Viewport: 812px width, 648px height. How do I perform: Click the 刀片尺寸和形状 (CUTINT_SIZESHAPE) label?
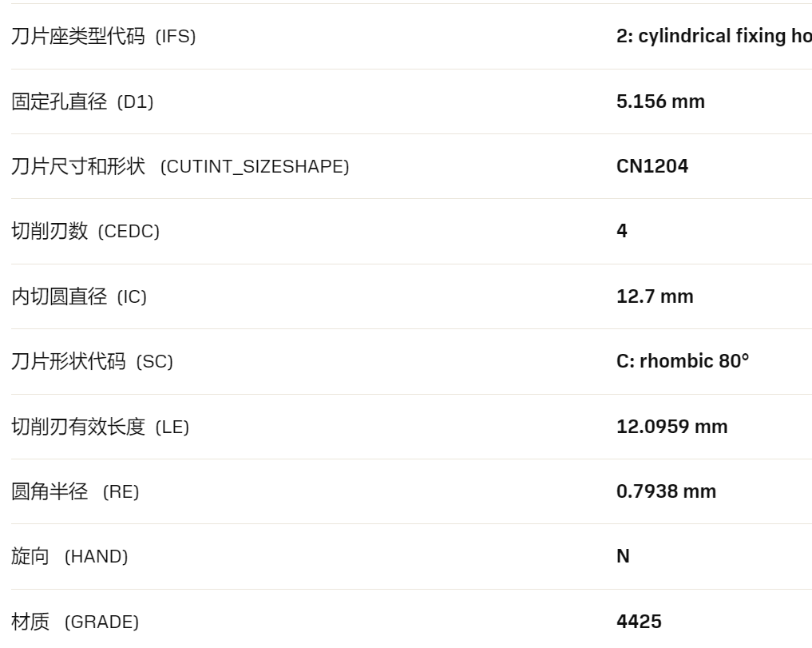tap(180, 166)
